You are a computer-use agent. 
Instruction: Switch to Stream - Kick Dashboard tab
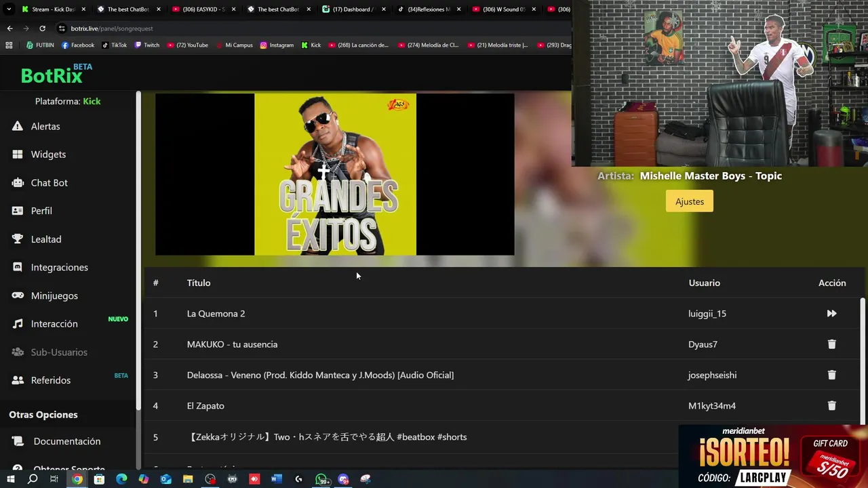(54, 9)
